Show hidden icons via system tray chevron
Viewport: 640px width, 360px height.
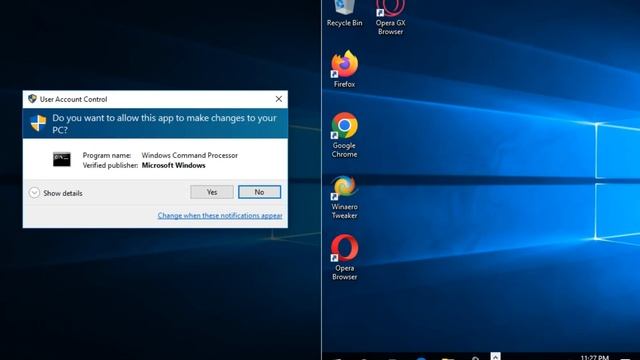pyautogui.click(x=495, y=356)
